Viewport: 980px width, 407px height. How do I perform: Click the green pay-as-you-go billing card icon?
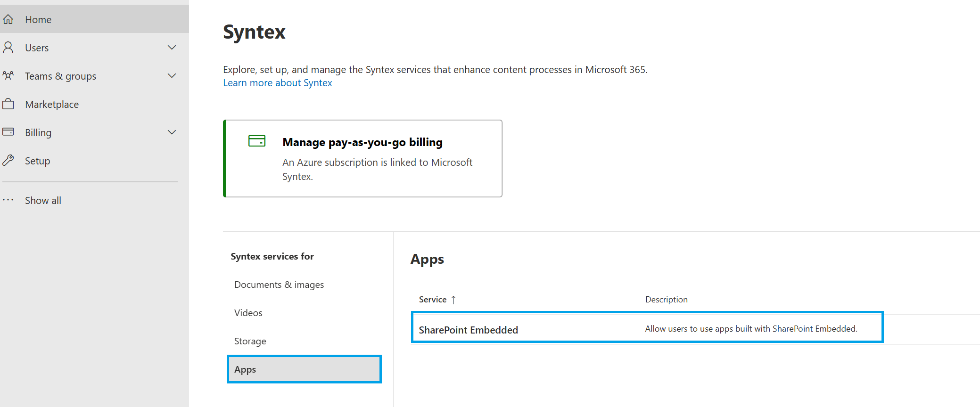256,141
